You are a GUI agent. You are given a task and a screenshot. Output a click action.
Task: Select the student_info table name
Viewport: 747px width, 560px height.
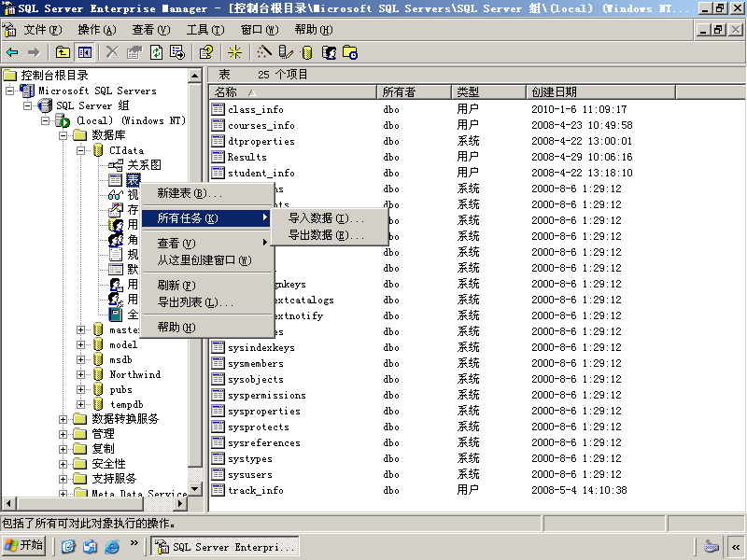[261, 173]
